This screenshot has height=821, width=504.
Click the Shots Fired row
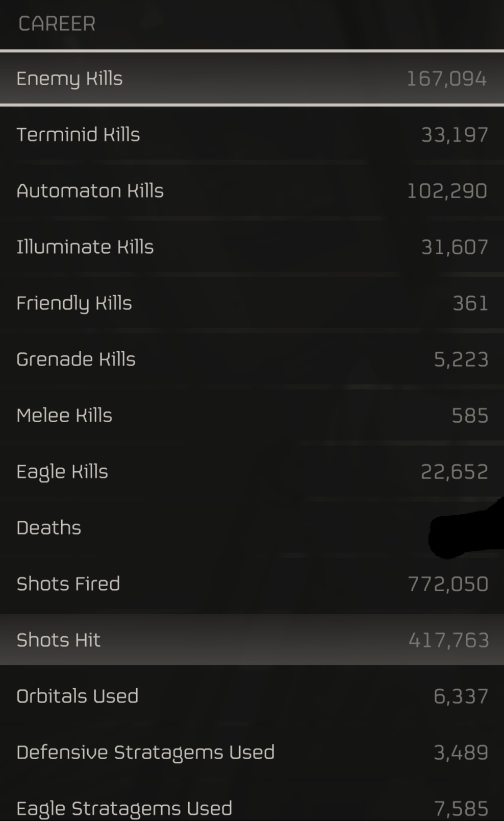click(252, 584)
